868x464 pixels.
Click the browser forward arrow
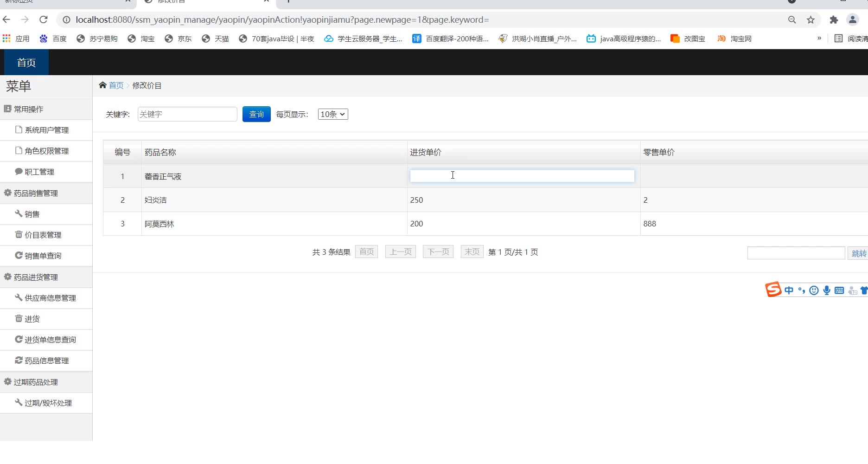pos(25,19)
